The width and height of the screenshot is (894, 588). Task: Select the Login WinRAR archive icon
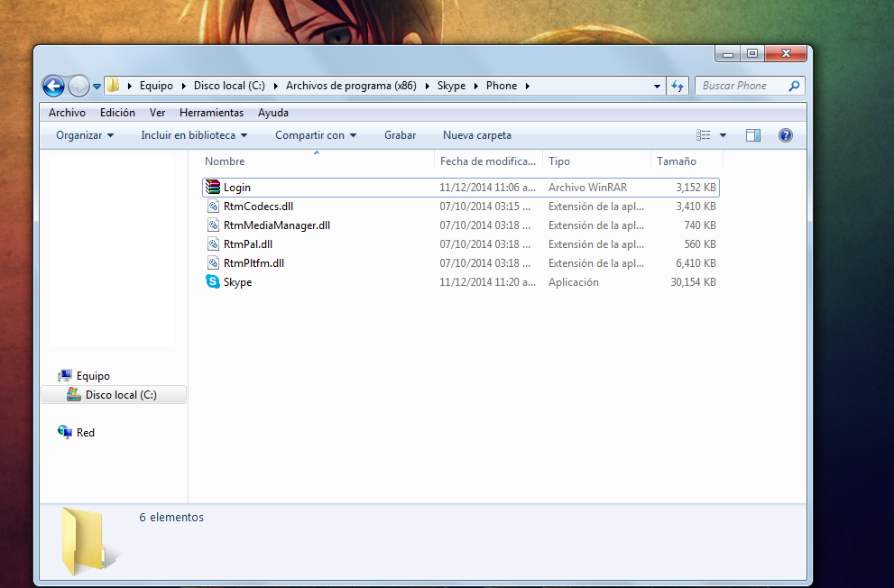click(213, 187)
